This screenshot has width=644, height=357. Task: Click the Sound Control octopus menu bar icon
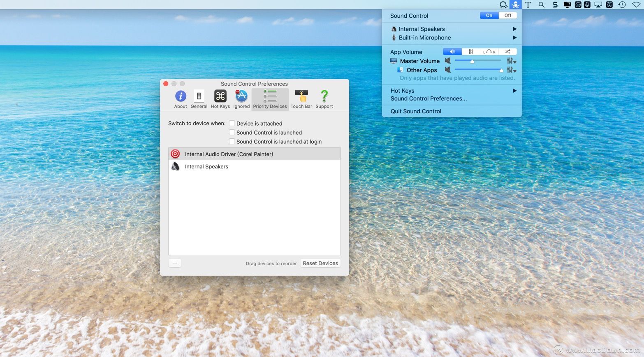click(x=515, y=5)
